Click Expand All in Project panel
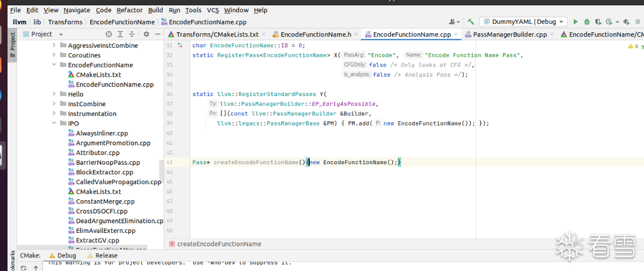 121,34
